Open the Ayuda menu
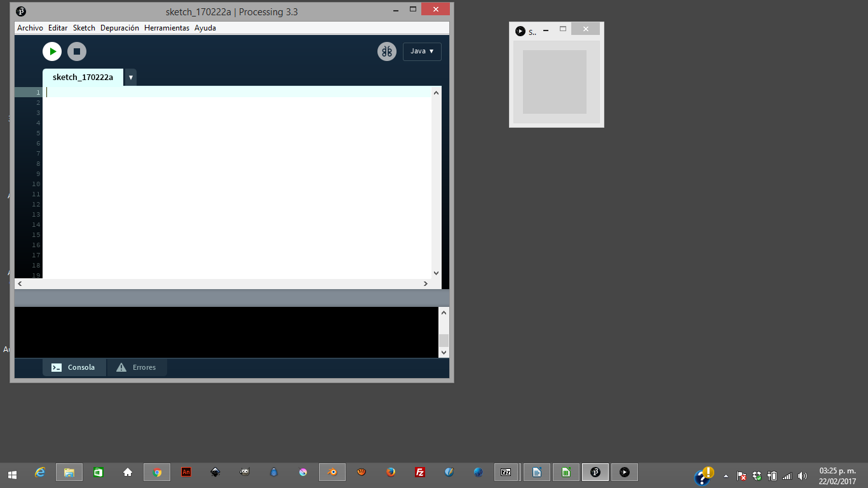This screenshot has width=868, height=488. 205,28
